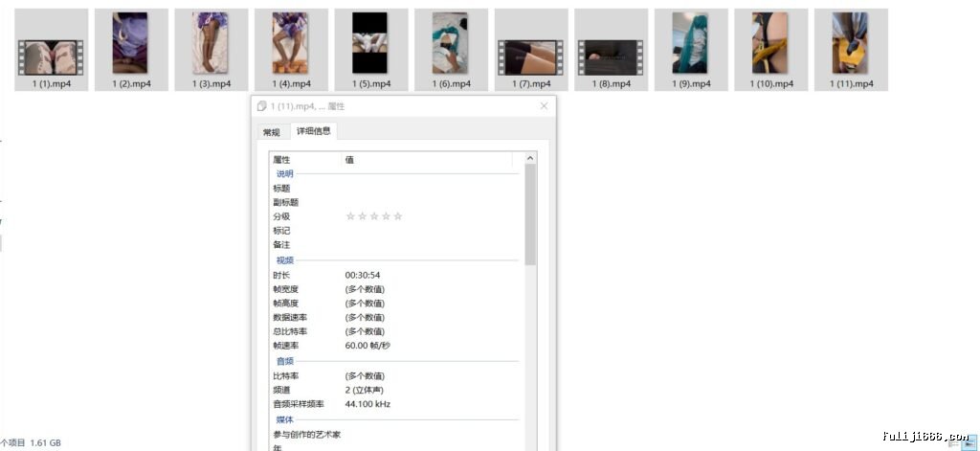980x451 pixels.
Task: Click the 标题 value field
Action: coord(430,189)
